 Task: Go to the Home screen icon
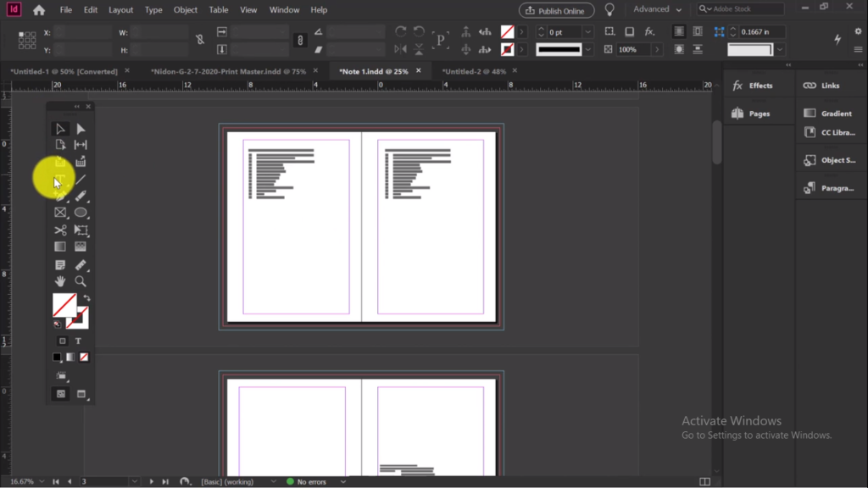pos(39,10)
